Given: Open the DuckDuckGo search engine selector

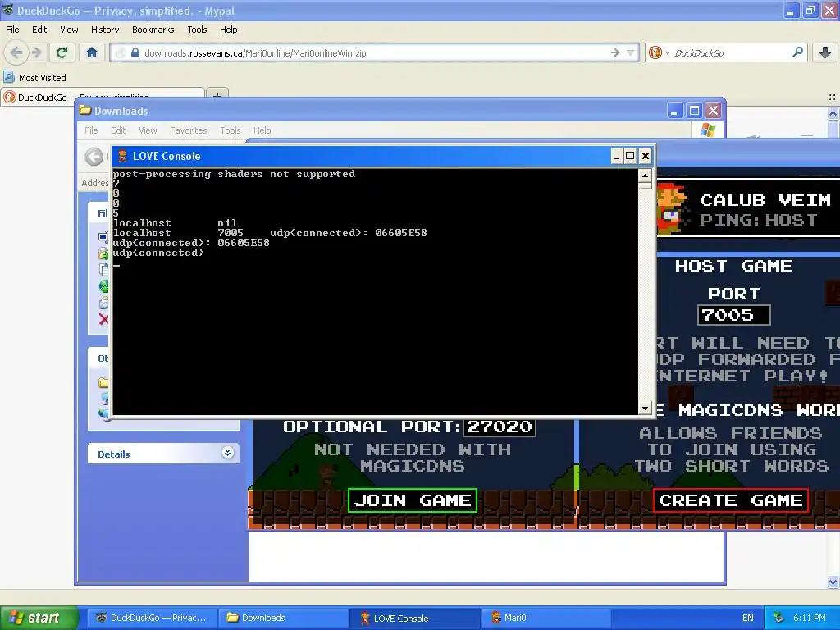Looking at the screenshot, I should click(659, 52).
